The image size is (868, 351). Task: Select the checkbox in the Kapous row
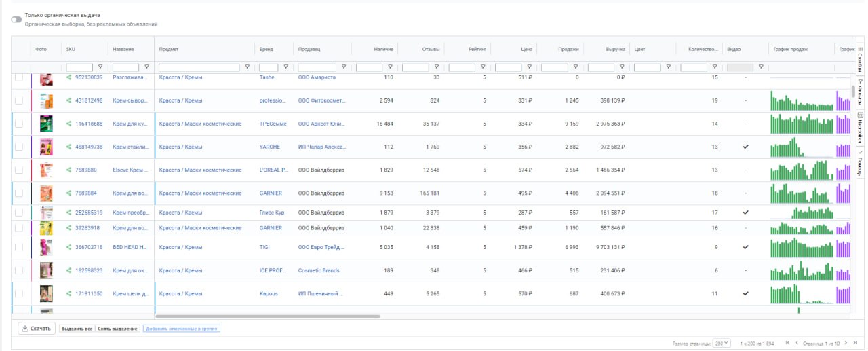(19, 293)
